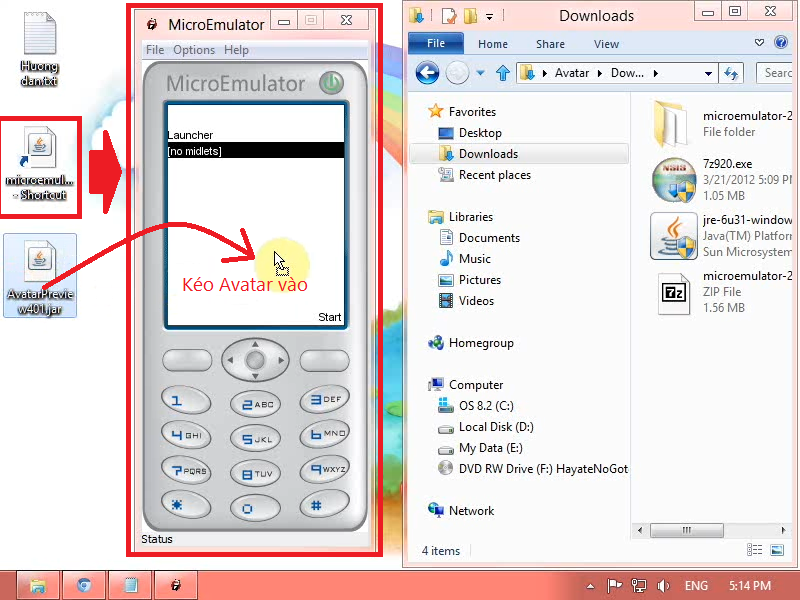The image size is (800, 600).
Task: Switch to the Home ribbon tab
Action: coord(492,44)
